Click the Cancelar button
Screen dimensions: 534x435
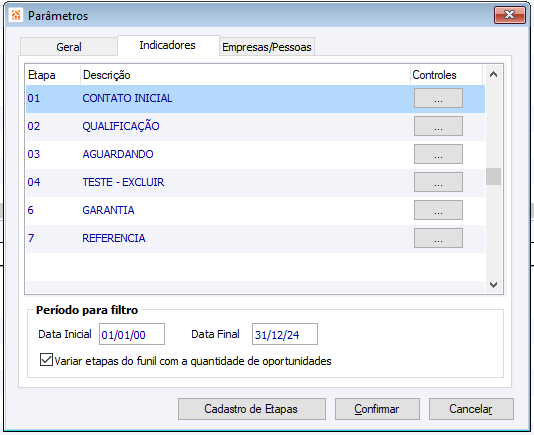click(x=471, y=409)
